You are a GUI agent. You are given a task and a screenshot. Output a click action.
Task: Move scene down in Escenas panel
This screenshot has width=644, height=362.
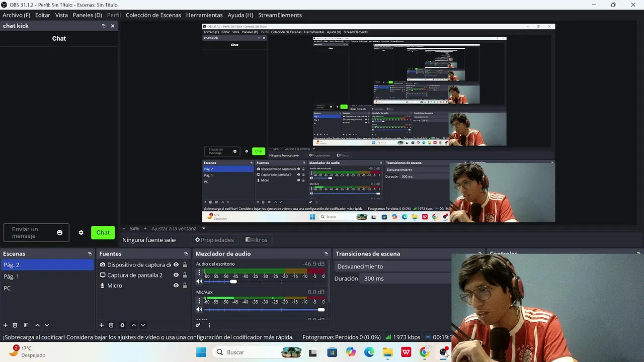[47, 325]
